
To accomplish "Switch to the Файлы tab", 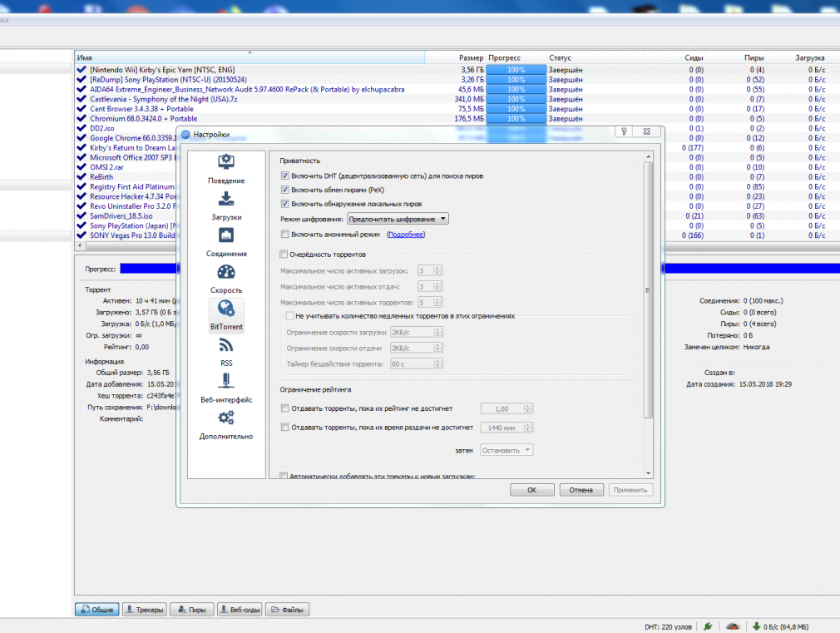I will tap(287, 610).
